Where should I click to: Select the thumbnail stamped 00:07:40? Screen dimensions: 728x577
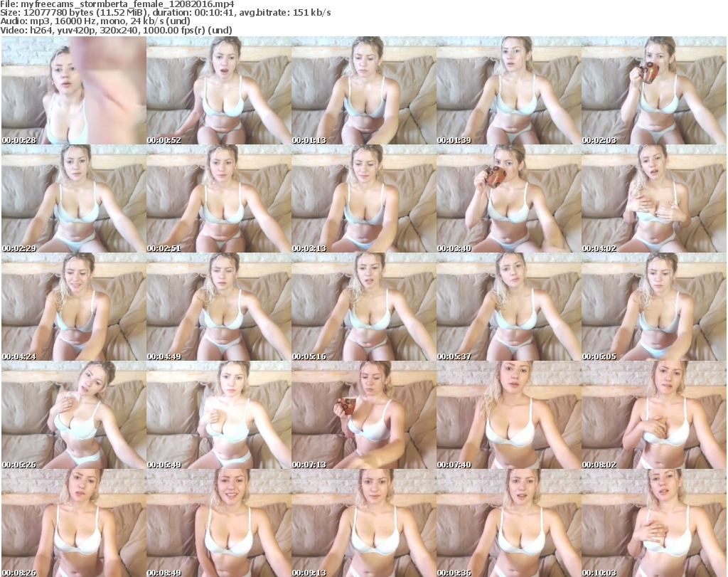509,415
